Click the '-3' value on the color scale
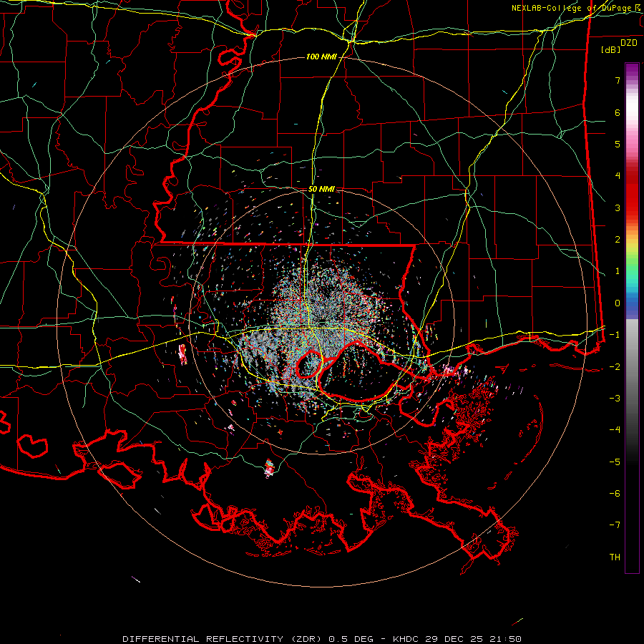Screen dimensions: 644x644 [615, 398]
